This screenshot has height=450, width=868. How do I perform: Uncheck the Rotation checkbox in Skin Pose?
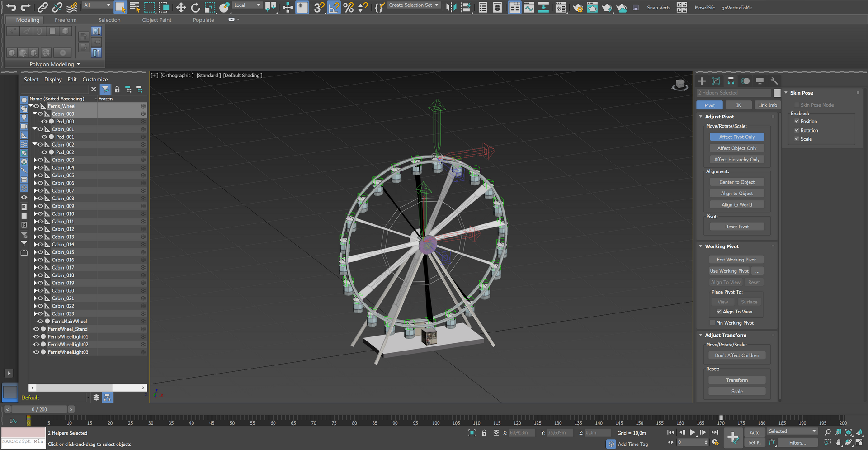(797, 130)
